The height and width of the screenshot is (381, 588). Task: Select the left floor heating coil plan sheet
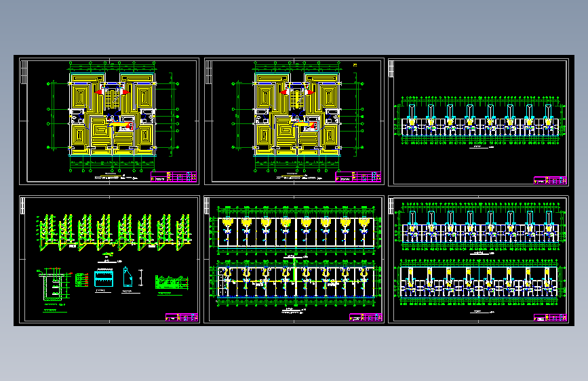pos(109,121)
